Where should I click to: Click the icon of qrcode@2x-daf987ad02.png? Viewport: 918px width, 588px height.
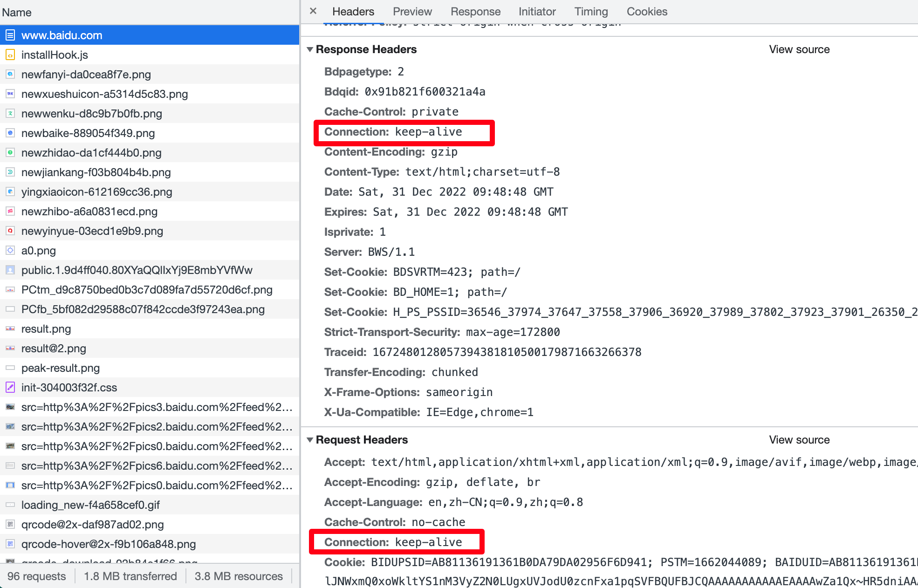coord(10,525)
